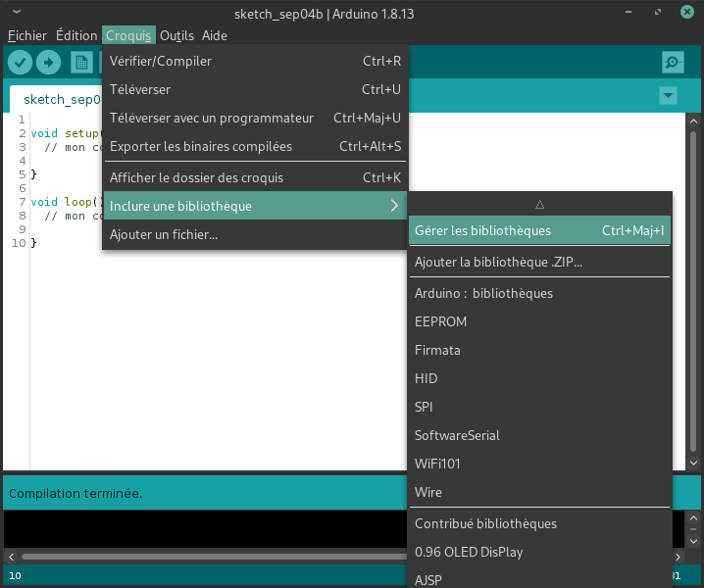
Task: Open the window menu chevron in title bar
Action: pos(17,12)
